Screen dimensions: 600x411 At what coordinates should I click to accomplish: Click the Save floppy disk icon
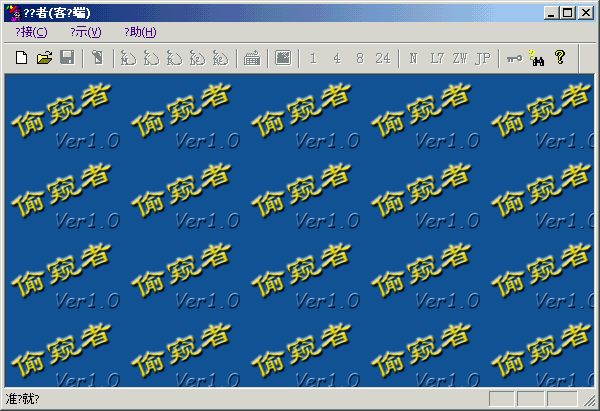pyautogui.click(x=67, y=58)
